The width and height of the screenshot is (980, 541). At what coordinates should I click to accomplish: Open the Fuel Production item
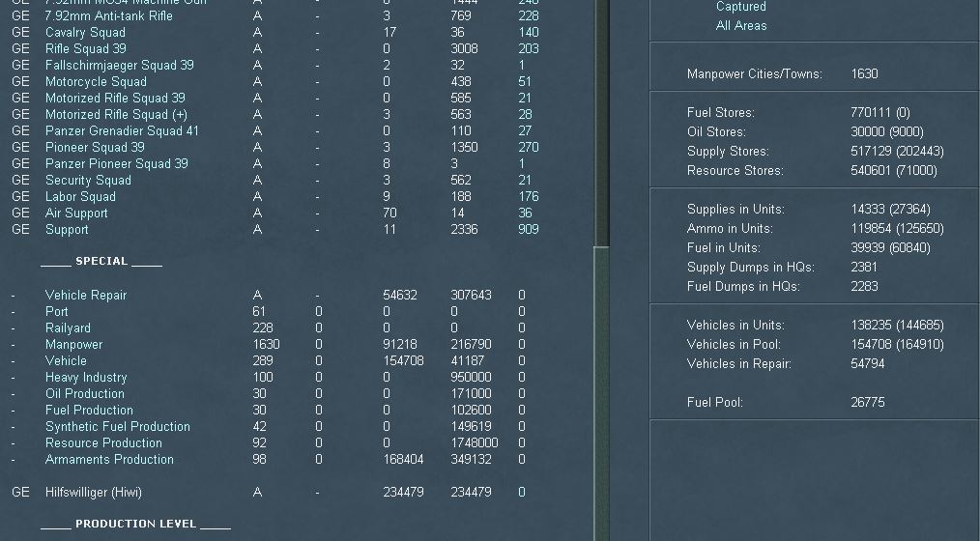(x=89, y=411)
